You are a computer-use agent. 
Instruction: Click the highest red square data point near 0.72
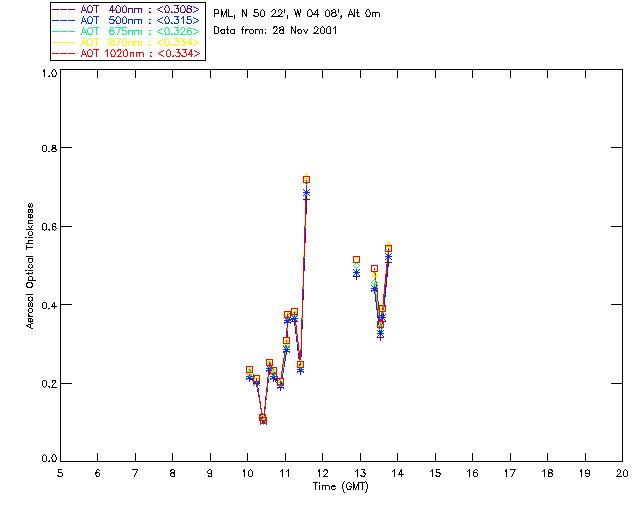307,179
